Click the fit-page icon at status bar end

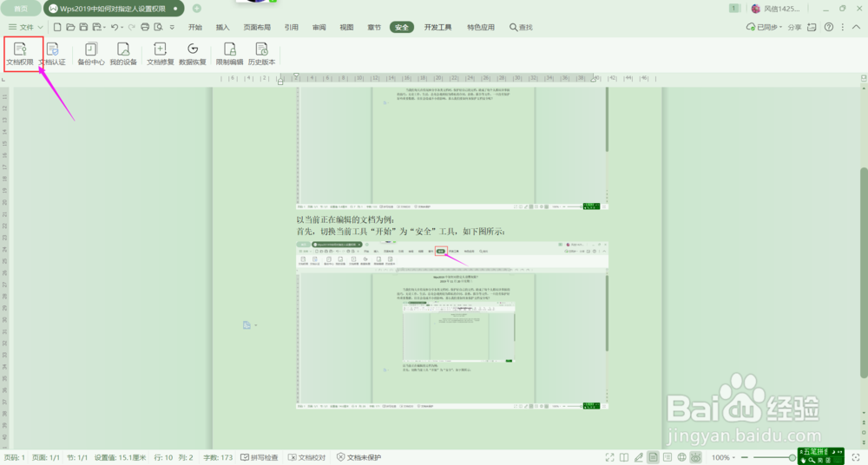coord(856,457)
